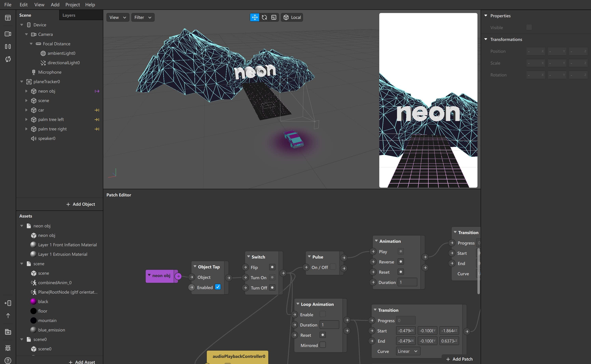Toggle Mirrored checkbox in Loop Animation patch
This screenshot has height=364, width=591.
click(323, 345)
